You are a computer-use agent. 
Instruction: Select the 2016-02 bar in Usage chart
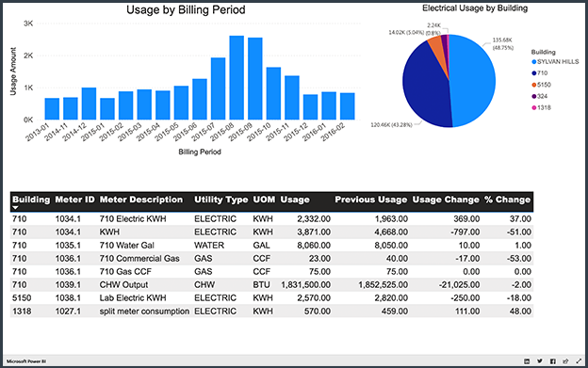click(x=348, y=106)
